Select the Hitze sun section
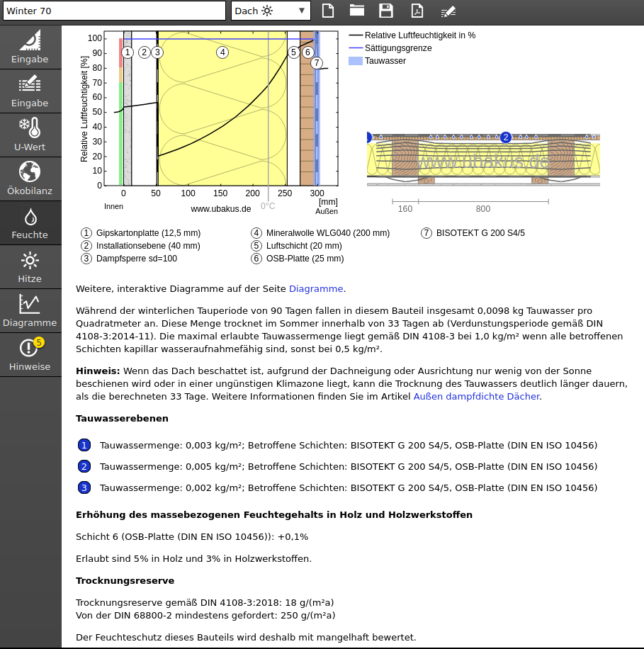This screenshot has width=644, height=649. (x=30, y=266)
